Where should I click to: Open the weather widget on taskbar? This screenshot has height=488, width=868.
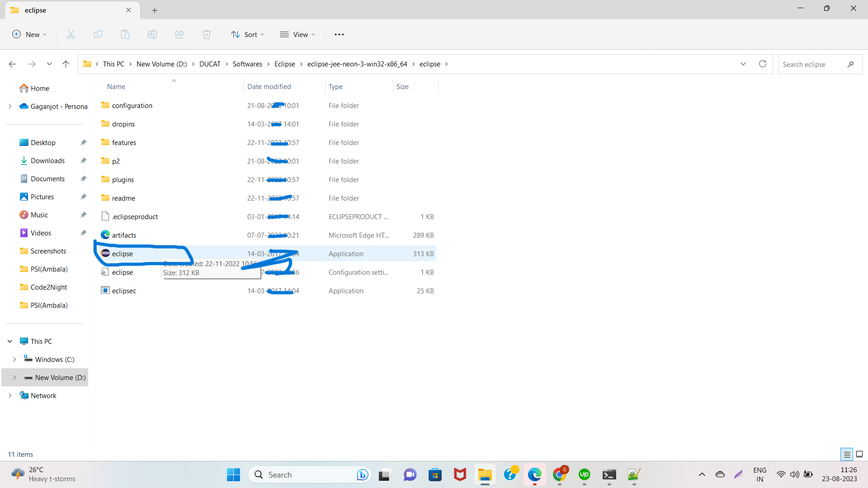[43, 474]
